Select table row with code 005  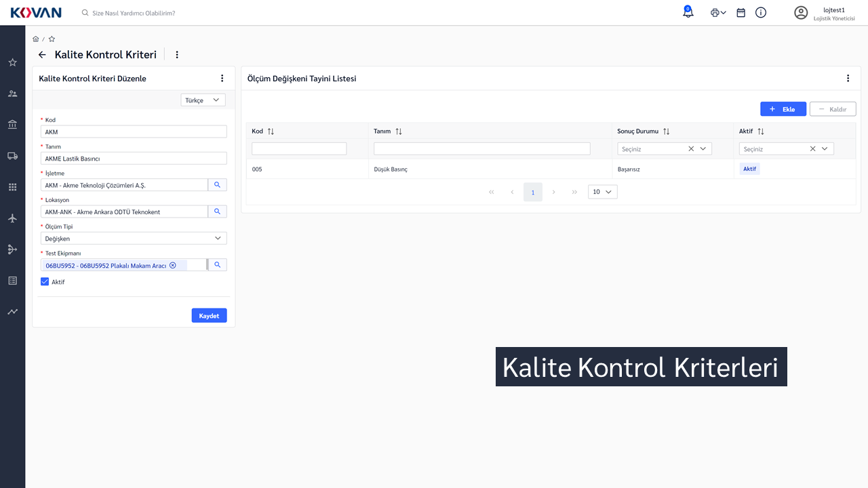coord(551,169)
